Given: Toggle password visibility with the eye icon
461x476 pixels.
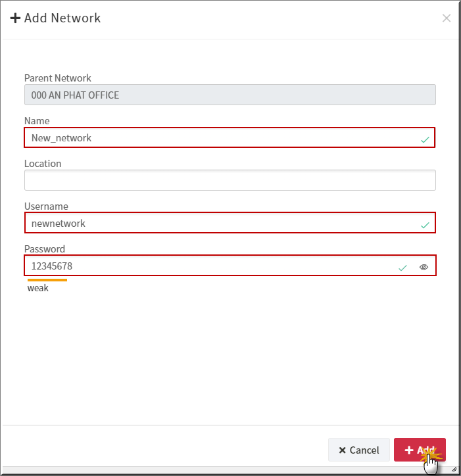Looking at the screenshot, I should click(424, 267).
